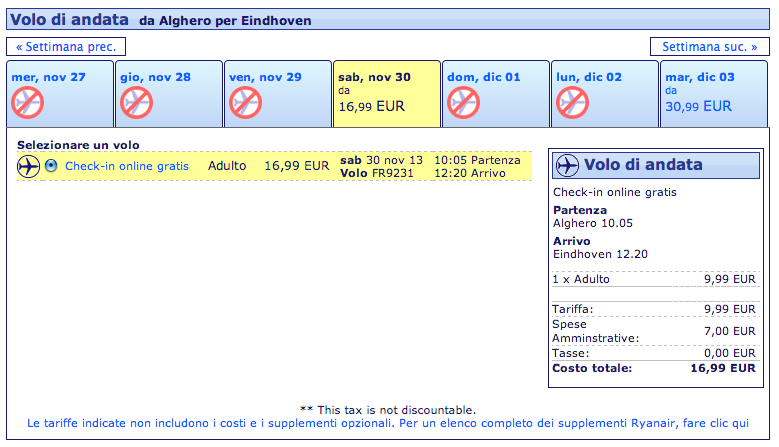Click the 10:05 Partenza time text
The width and height of the screenshot is (779, 447).
pos(477,160)
